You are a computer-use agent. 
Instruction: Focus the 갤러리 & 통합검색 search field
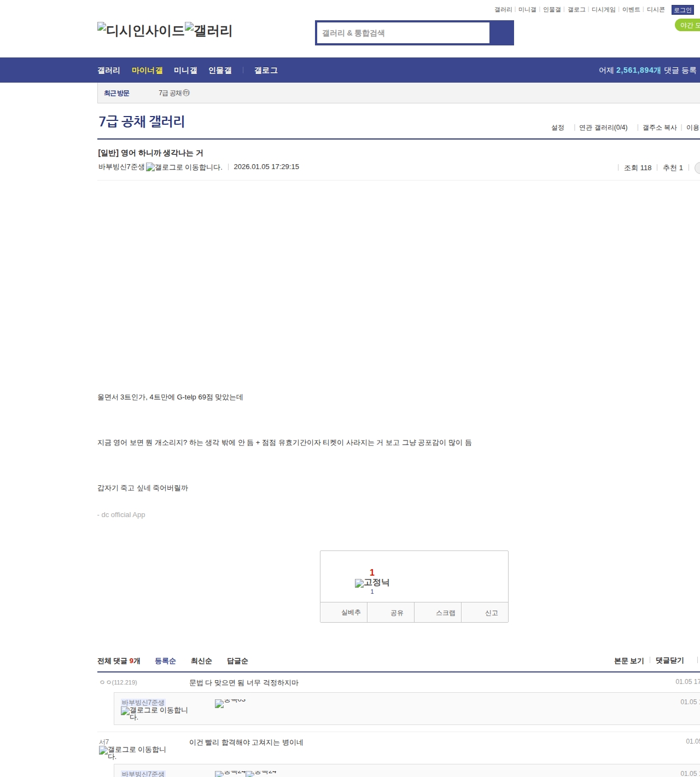(x=404, y=33)
